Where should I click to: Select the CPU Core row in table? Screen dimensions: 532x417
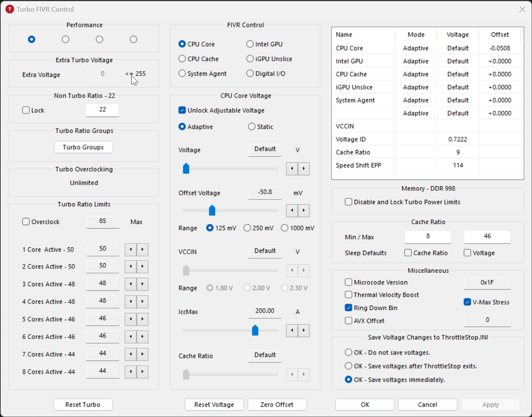tap(427, 48)
